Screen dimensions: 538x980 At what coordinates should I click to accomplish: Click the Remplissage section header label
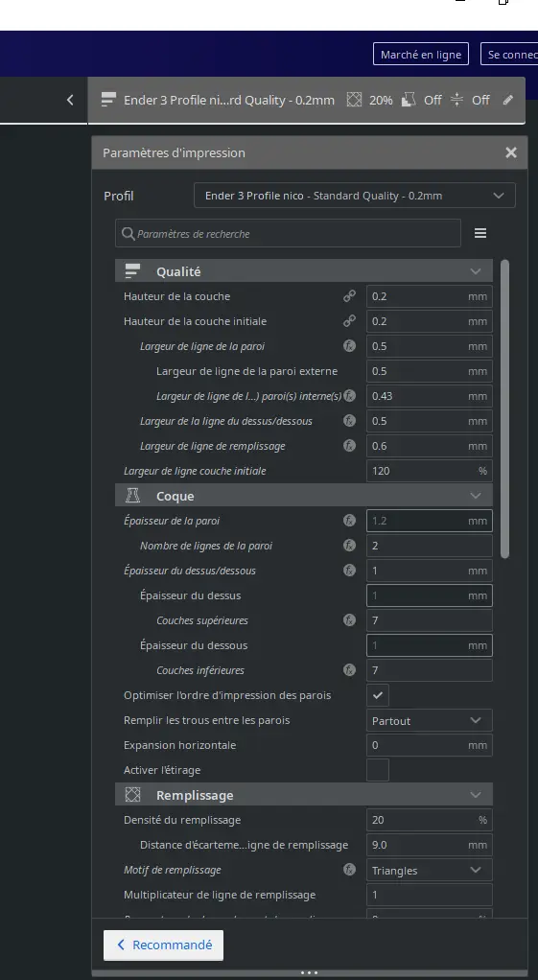click(x=195, y=795)
